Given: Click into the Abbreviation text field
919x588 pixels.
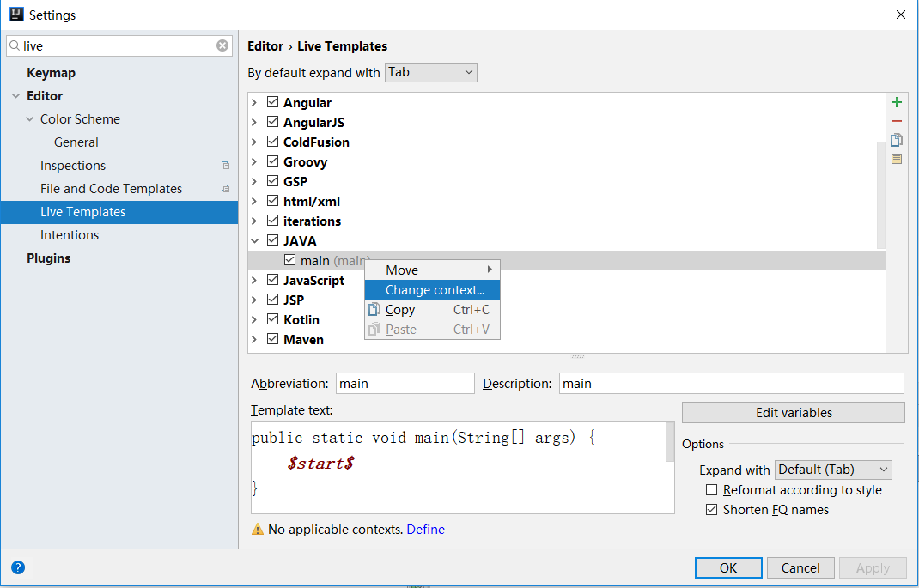Looking at the screenshot, I should coord(405,384).
